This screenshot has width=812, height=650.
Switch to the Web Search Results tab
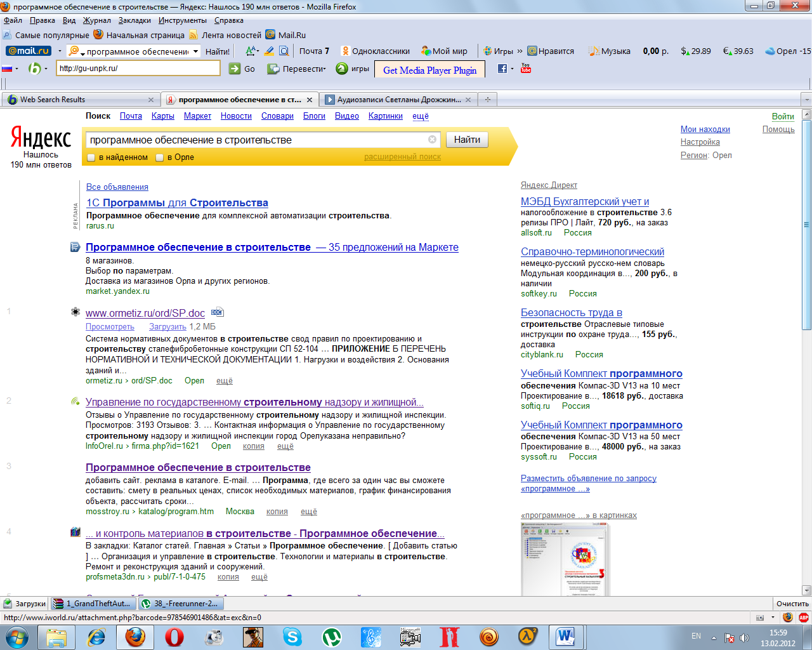(80, 100)
